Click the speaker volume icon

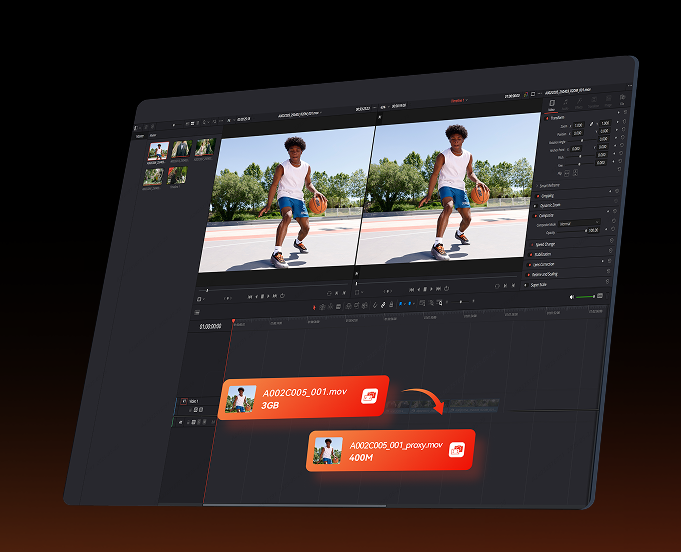pos(572,296)
